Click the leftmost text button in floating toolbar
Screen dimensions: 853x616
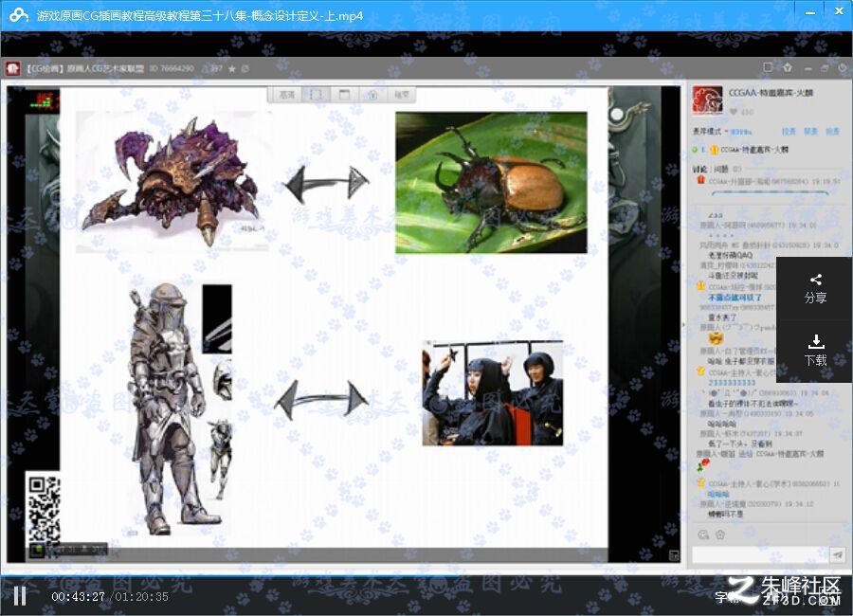point(286,95)
